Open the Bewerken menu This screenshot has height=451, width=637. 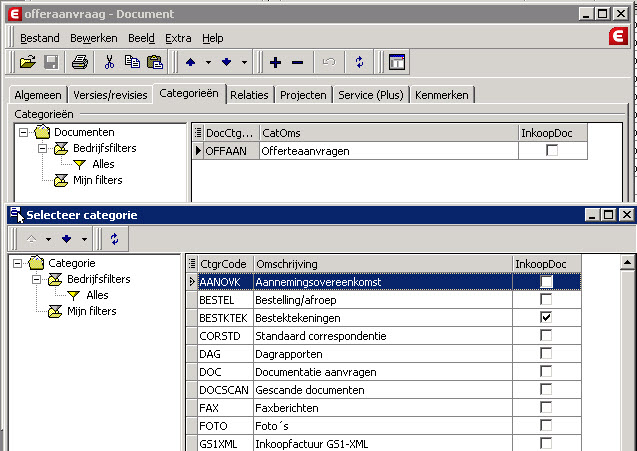point(94,38)
